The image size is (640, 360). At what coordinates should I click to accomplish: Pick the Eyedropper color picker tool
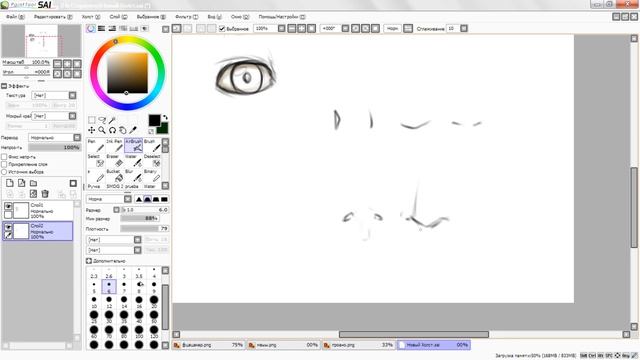pyautogui.click(x=133, y=130)
